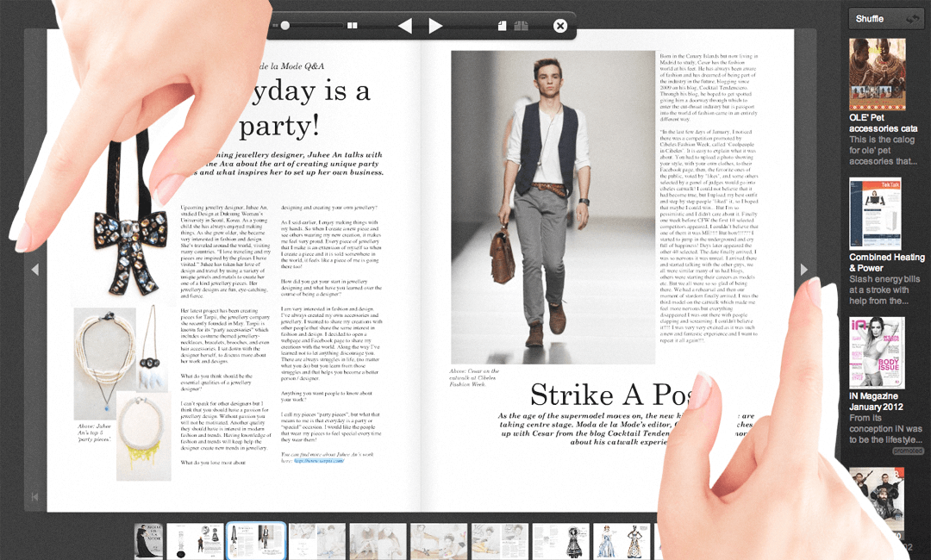The height and width of the screenshot is (560, 931).
Task: Select the fifth filmstrip thumbnail
Action: [x=378, y=541]
